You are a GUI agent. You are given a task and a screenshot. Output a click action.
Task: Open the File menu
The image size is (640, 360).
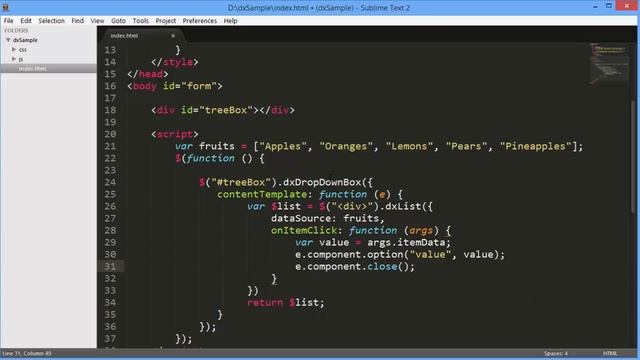pyautogui.click(x=9, y=21)
